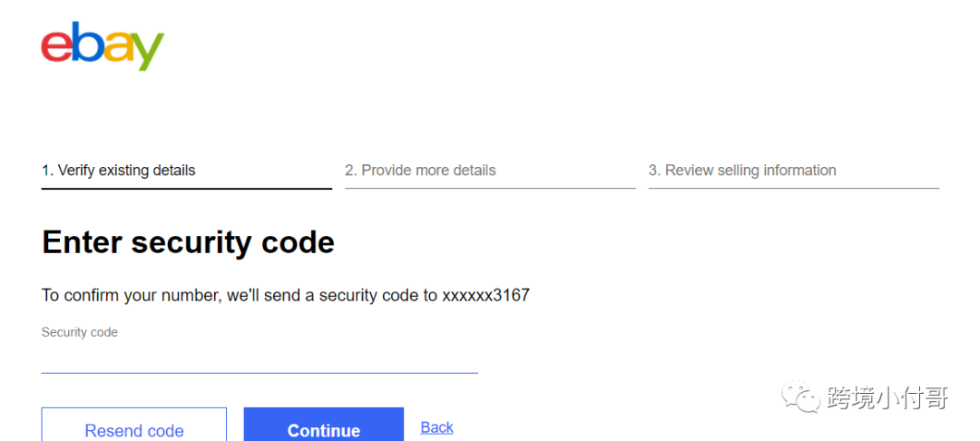Click the 'Enter security code' heading
Screen dimensions: 980x441
pyautogui.click(x=188, y=242)
